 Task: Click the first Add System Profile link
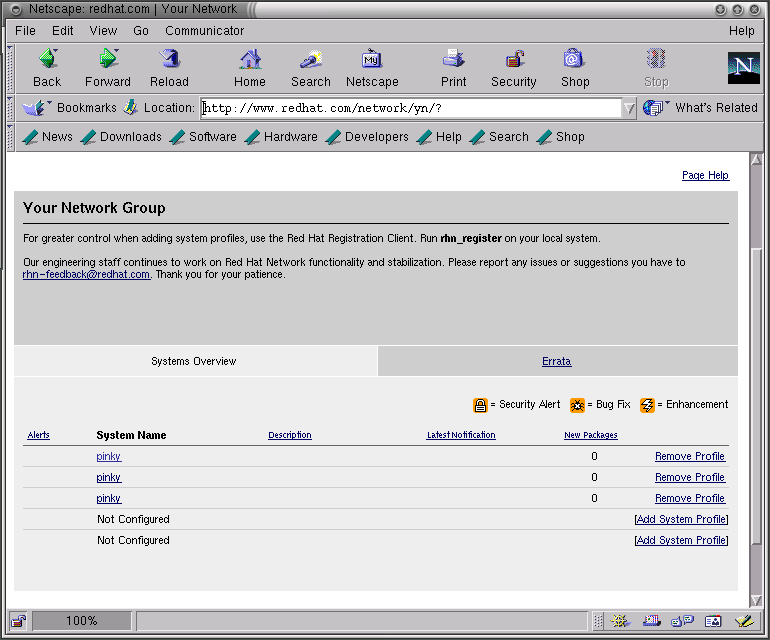coord(681,519)
